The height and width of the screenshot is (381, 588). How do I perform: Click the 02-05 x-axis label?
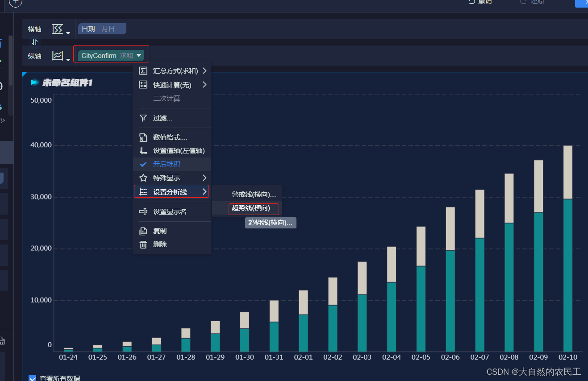[x=421, y=357]
